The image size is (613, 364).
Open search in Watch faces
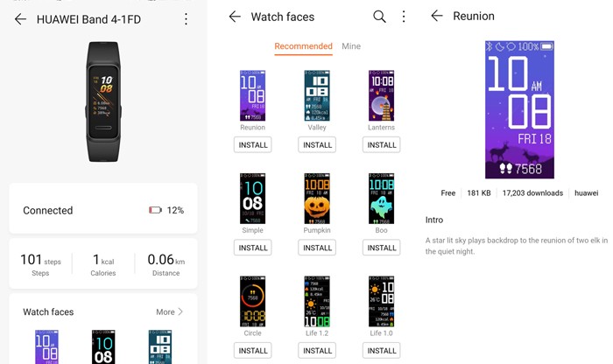(x=379, y=17)
